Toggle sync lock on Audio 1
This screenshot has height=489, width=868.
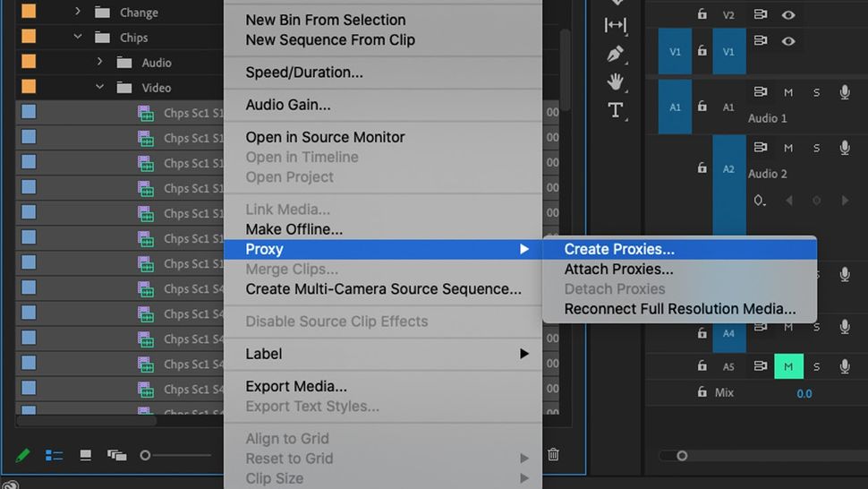pos(761,92)
